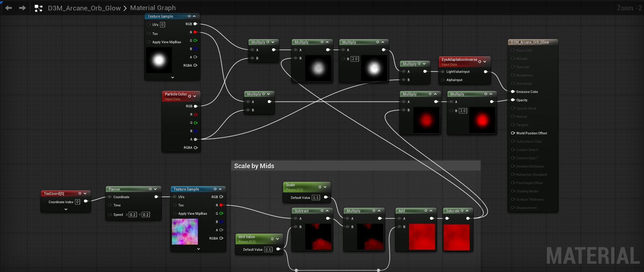Expand the TexCoord[0] node's bottom arrow
The image size is (644, 272).
point(66,209)
